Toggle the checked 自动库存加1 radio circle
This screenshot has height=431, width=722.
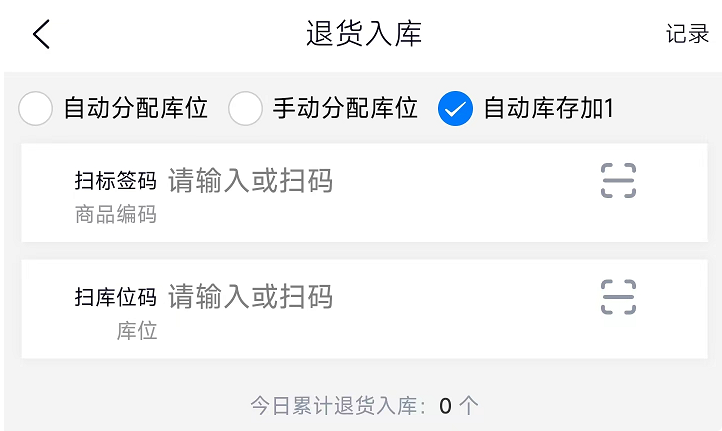click(455, 108)
